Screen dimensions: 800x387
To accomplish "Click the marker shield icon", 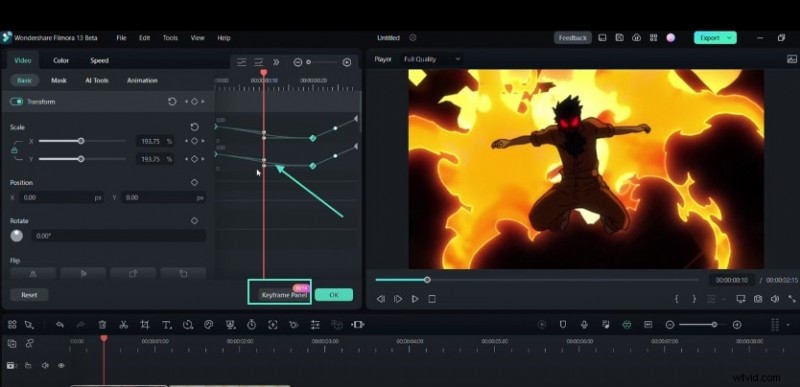I will pos(563,325).
